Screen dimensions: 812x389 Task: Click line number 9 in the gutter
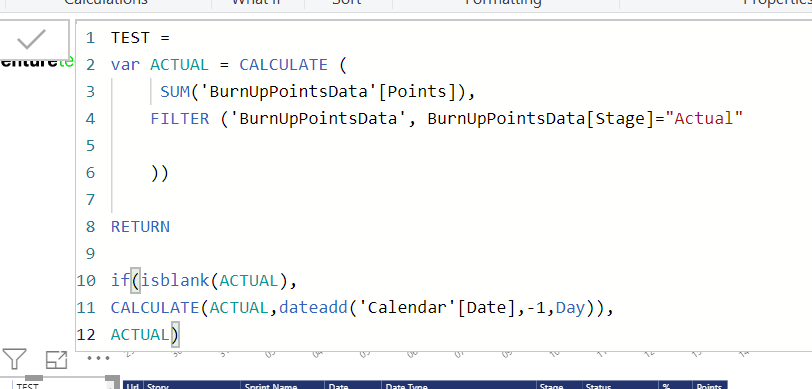pos(91,253)
